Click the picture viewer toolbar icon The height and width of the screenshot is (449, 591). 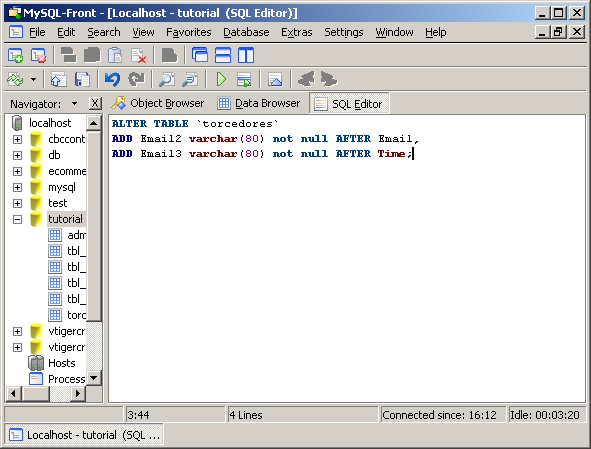275,80
